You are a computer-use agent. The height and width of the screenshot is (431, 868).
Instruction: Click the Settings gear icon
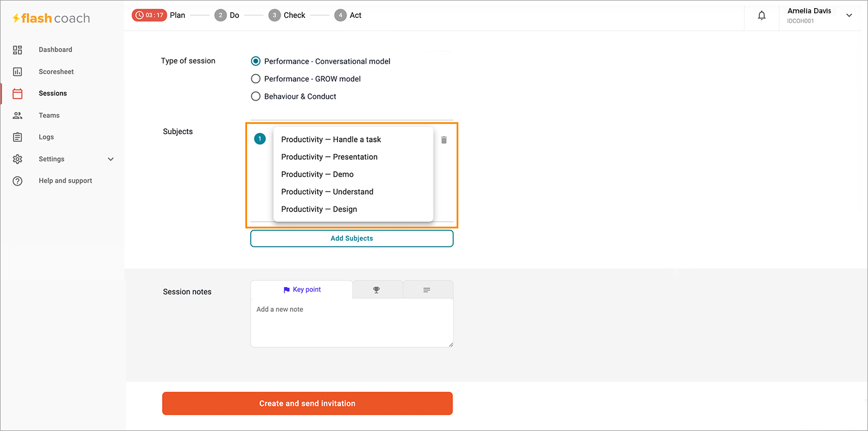pyautogui.click(x=17, y=159)
